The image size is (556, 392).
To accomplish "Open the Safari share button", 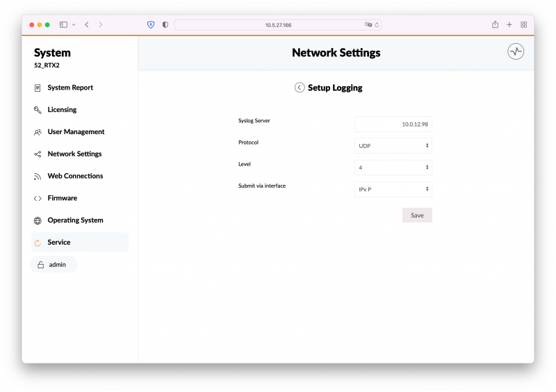I will pos(495,24).
